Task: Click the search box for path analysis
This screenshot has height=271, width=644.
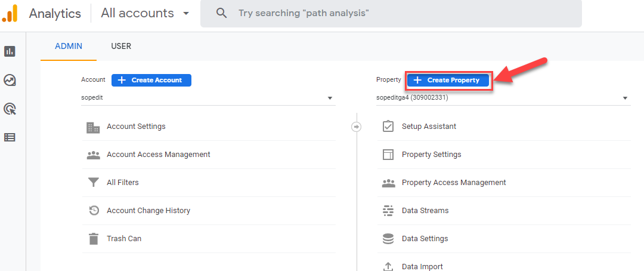Action: (391, 14)
